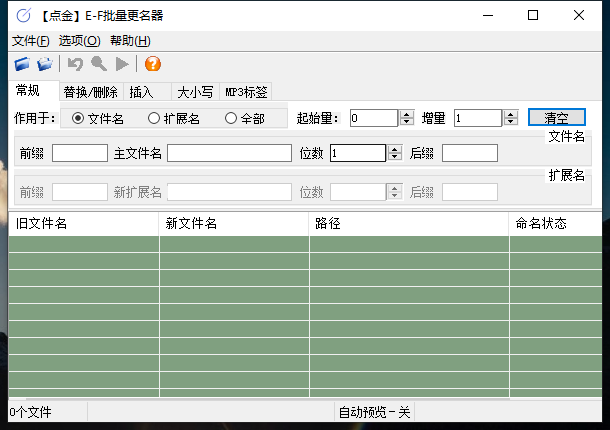Maximize the E-F批量更名器 window
This screenshot has height=430, width=610.
[533, 16]
